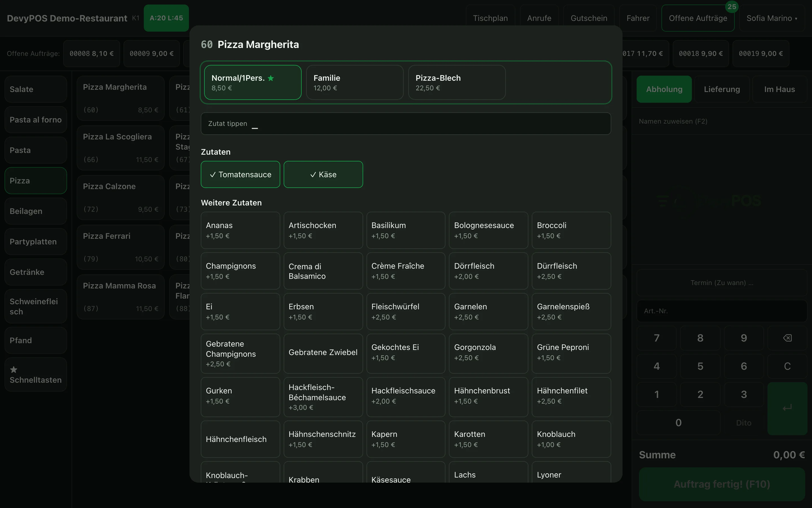Add Gebratene Zwiebel as extra ingredient
This screenshot has height=508, width=812.
(323, 353)
